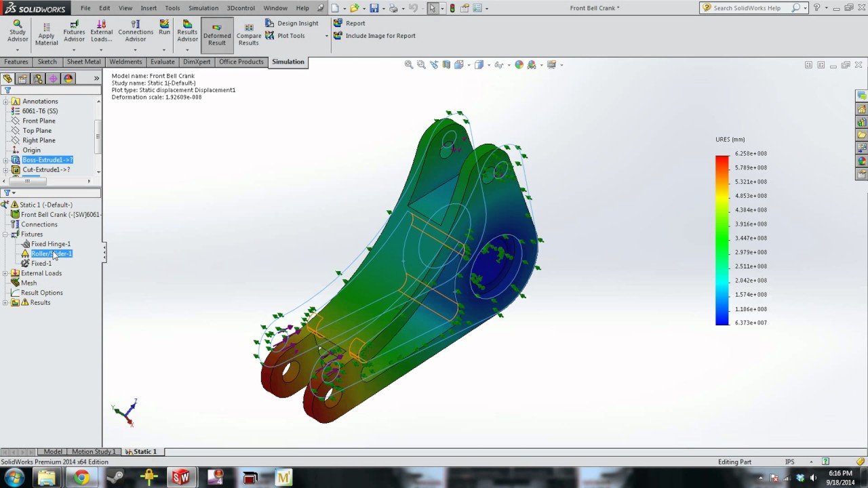Select the External Loads Advisor
The width and height of the screenshot is (868, 488).
(101, 31)
